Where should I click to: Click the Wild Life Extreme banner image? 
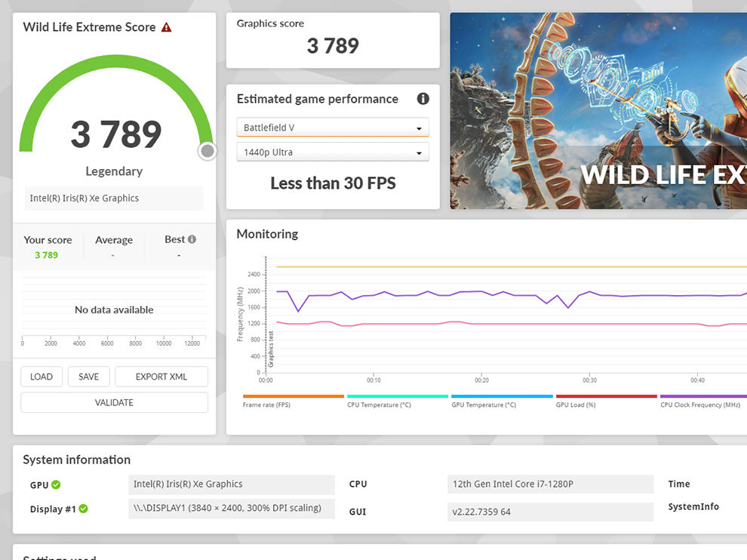point(598,111)
